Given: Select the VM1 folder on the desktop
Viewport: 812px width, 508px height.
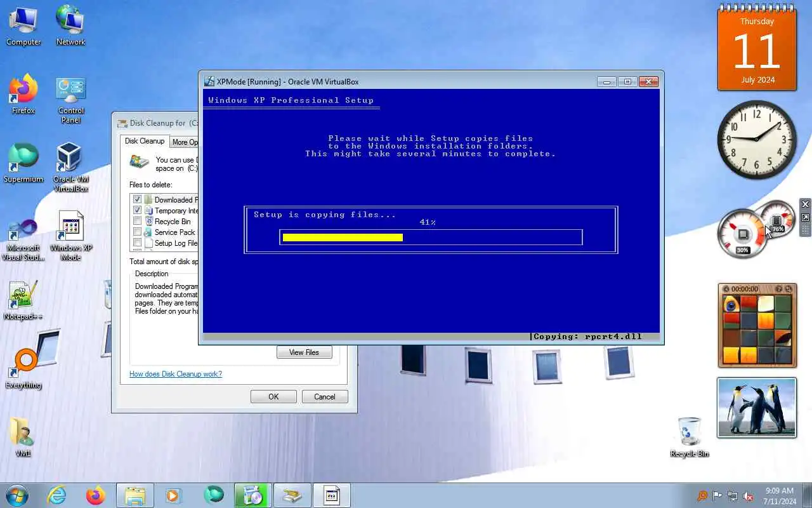Looking at the screenshot, I should tap(23, 437).
